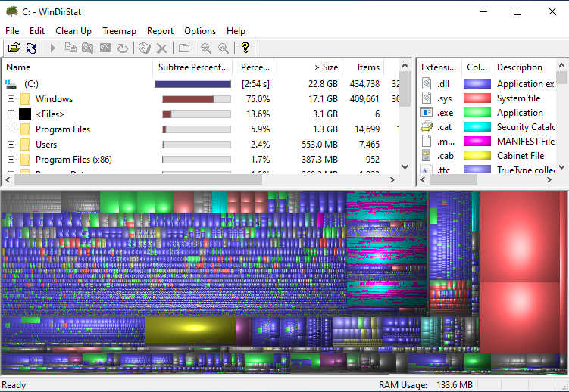
Task: Click the permanent Delete X toolbar icon
Action: (161, 48)
